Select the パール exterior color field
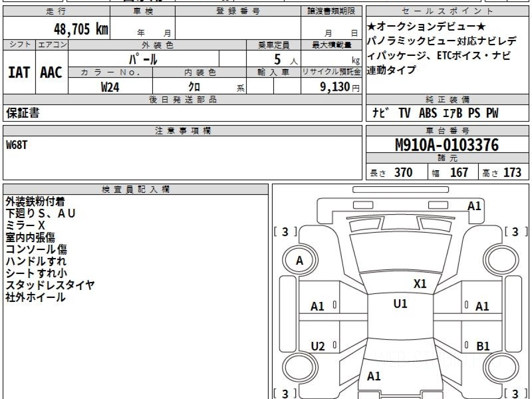 point(143,59)
